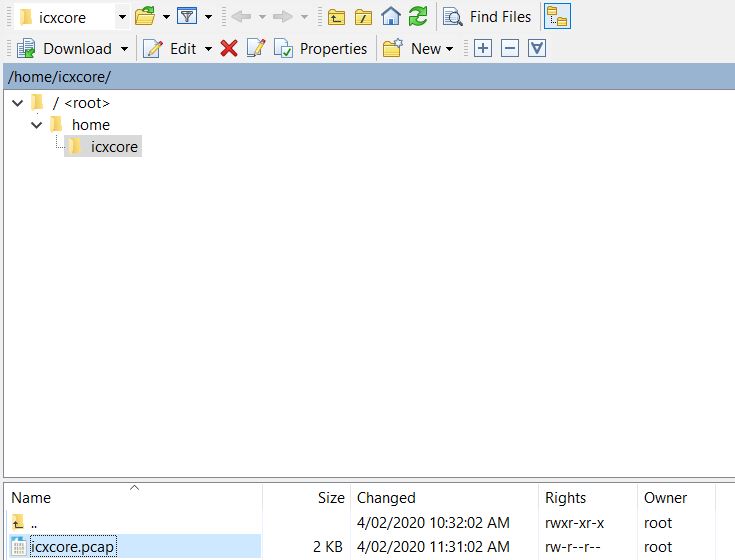The image size is (735, 560).
Task: Sort files by Changed column header
Action: 386,497
